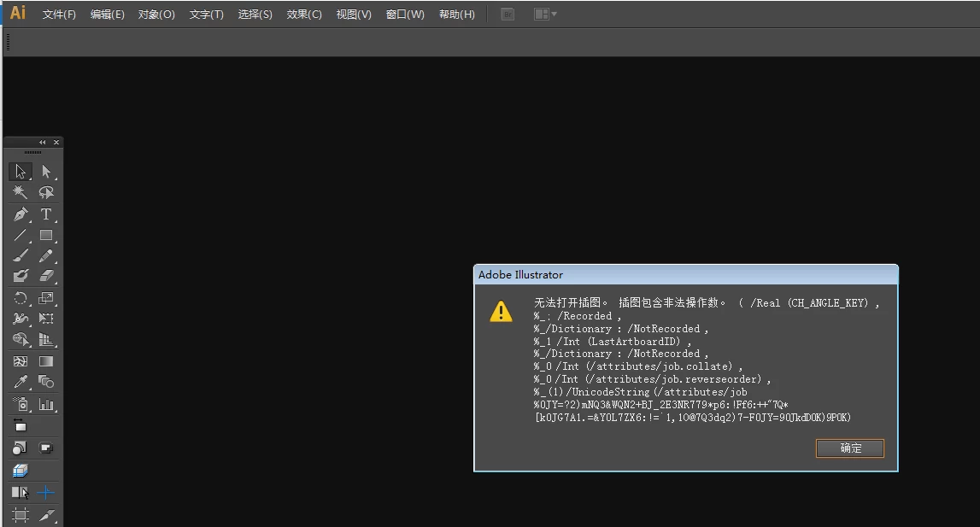Open the 窗口(W) menu

pyautogui.click(x=405, y=14)
